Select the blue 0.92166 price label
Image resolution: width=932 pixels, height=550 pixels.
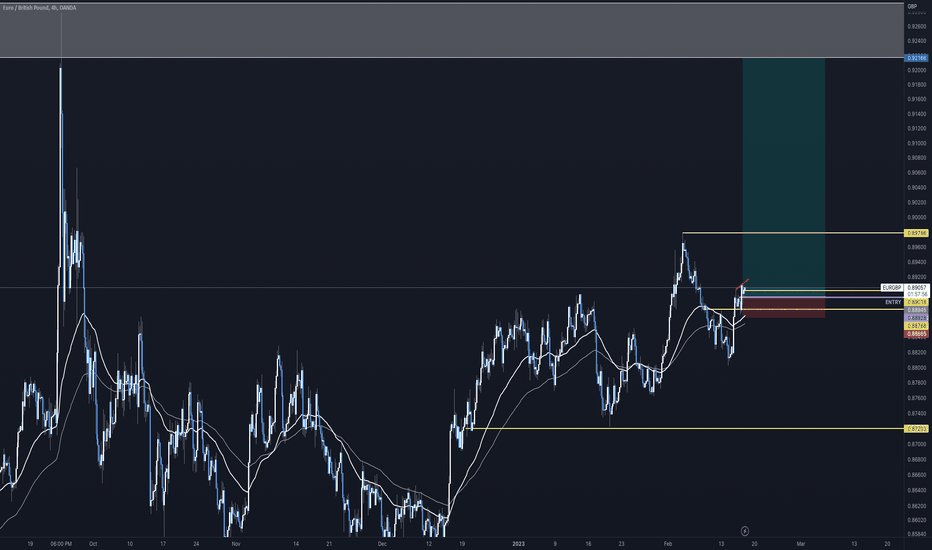click(x=915, y=58)
